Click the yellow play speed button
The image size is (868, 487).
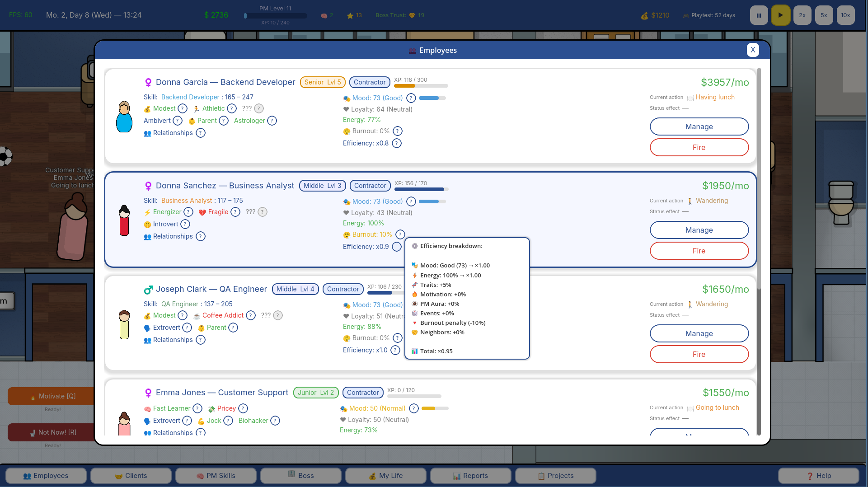(780, 15)
